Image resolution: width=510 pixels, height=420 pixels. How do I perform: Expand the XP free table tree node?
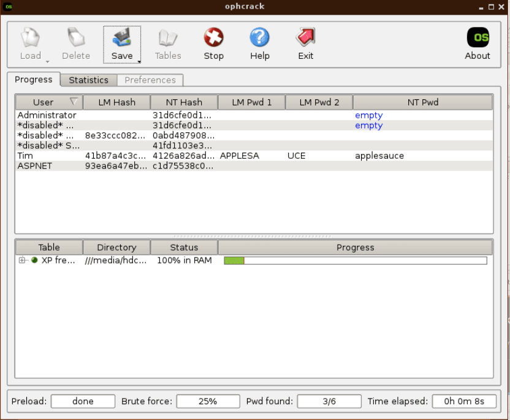click(22, 261)
